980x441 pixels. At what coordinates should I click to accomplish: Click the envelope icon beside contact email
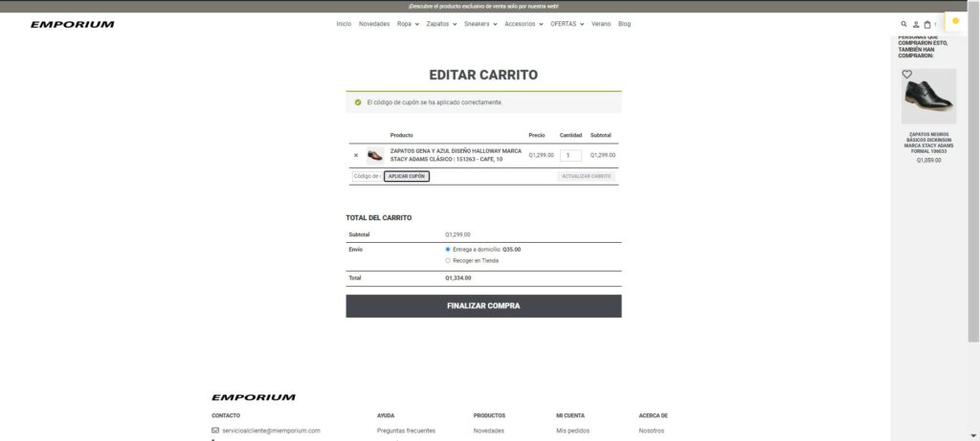pos(215,430)
